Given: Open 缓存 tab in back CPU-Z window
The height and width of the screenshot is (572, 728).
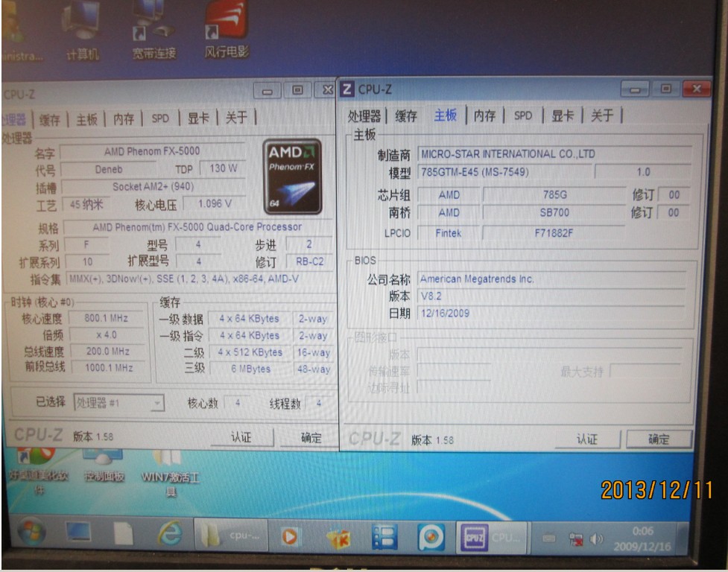Looking at the screenshot, I should 50,120.
